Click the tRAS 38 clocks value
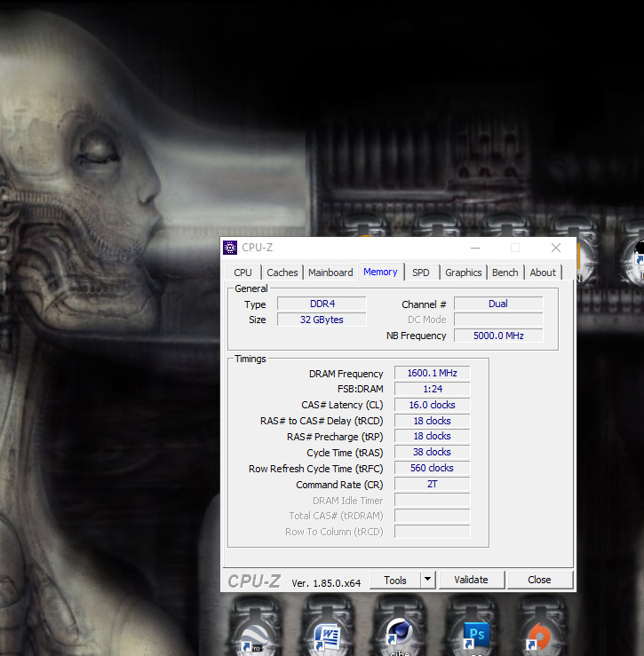Viewport: 644px width, 656px height. click(x=432, y=452)
